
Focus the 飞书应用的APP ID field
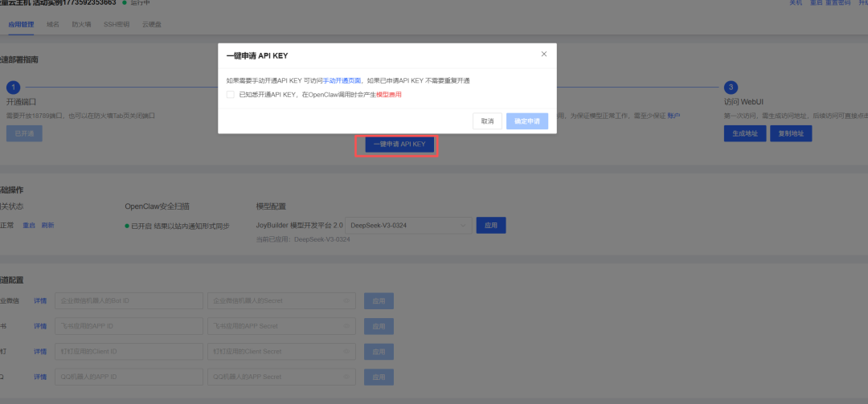point(129,326)
